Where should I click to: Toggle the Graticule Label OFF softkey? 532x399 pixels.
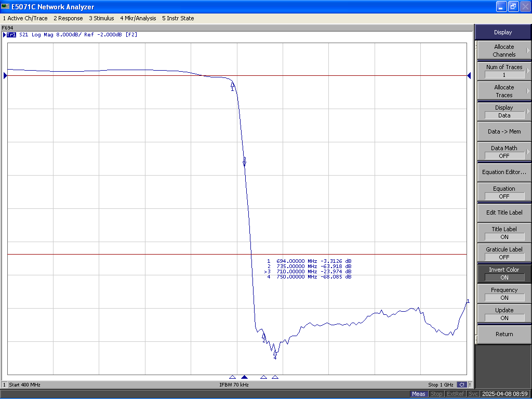[504, 253]
